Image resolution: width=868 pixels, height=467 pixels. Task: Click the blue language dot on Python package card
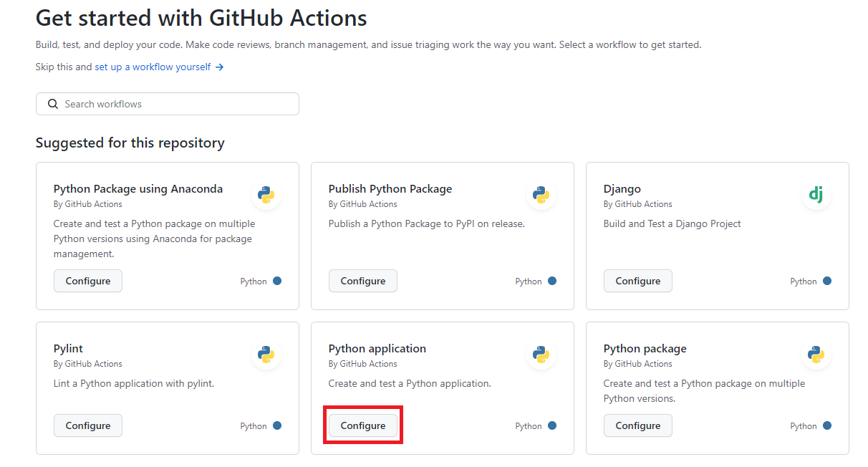[827, 425]
